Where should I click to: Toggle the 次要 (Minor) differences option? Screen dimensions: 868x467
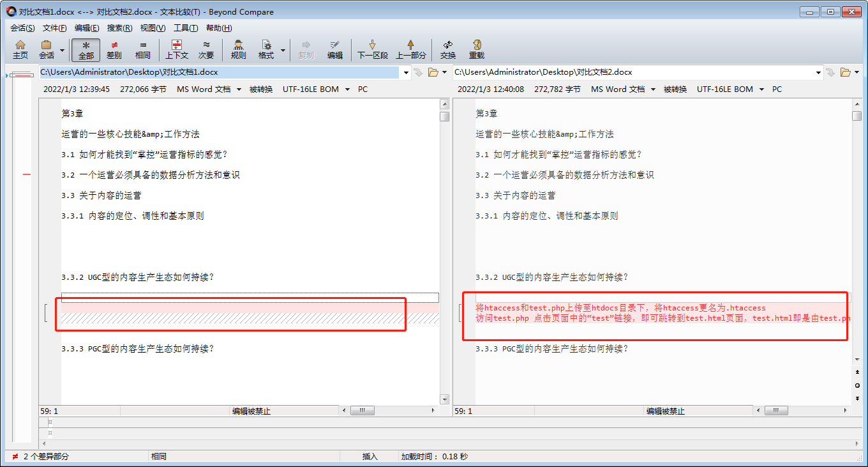pyautogui.click(x=206, y=50)
